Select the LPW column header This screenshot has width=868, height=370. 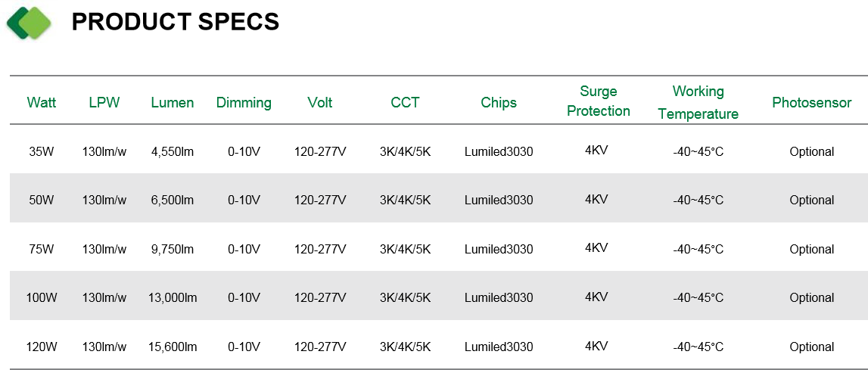104,102
